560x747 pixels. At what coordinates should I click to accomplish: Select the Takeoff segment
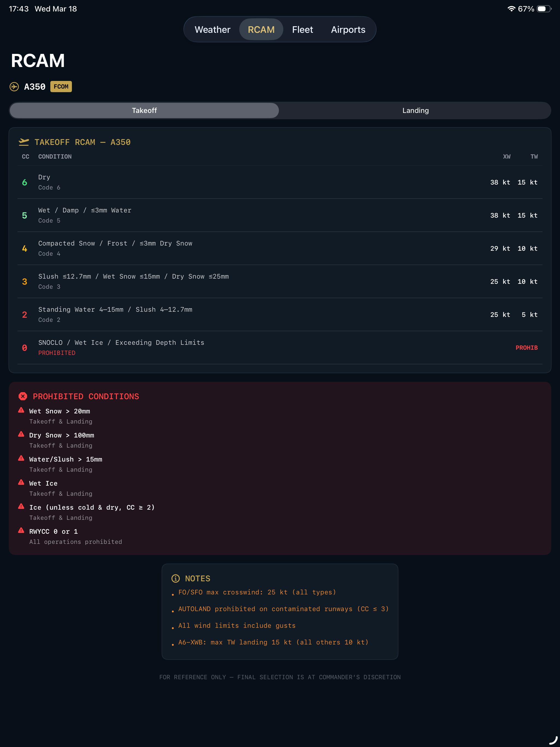pyautogui.click(x=144, y=110)
